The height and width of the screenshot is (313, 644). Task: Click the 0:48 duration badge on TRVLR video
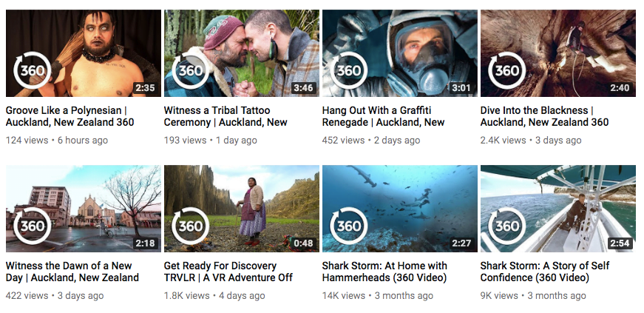[303, 243]
